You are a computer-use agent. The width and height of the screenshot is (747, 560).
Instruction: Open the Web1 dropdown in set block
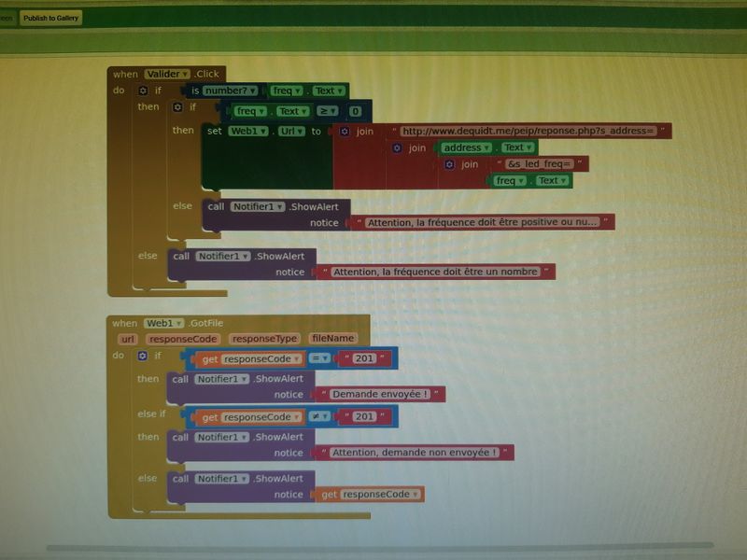pyautogui.click(x=249, y=132)
